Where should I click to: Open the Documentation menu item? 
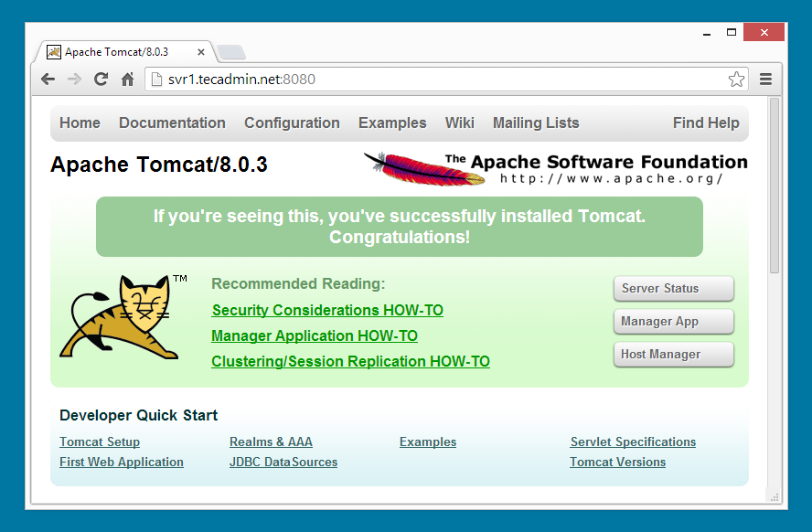click(x=172, y=122)
